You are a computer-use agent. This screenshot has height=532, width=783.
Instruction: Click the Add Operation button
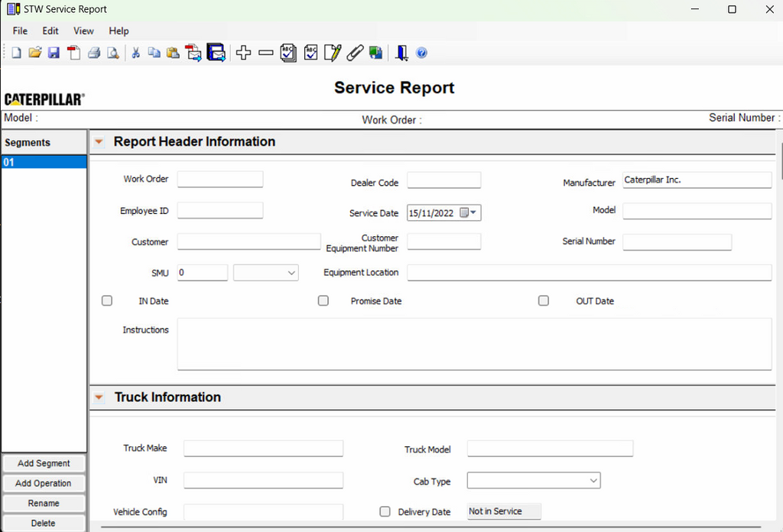[44, 483]
